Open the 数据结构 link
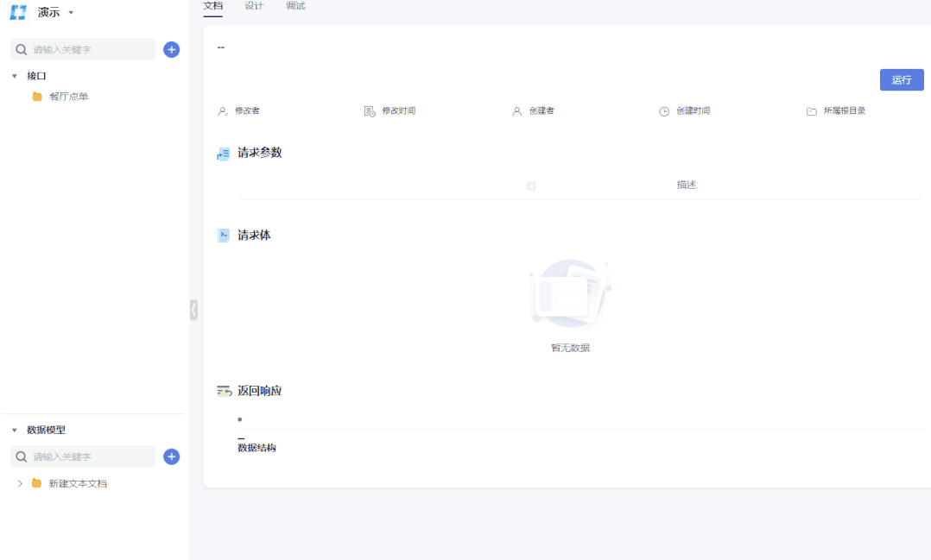This screenshot has height=560, width=931. pos(255,447)
